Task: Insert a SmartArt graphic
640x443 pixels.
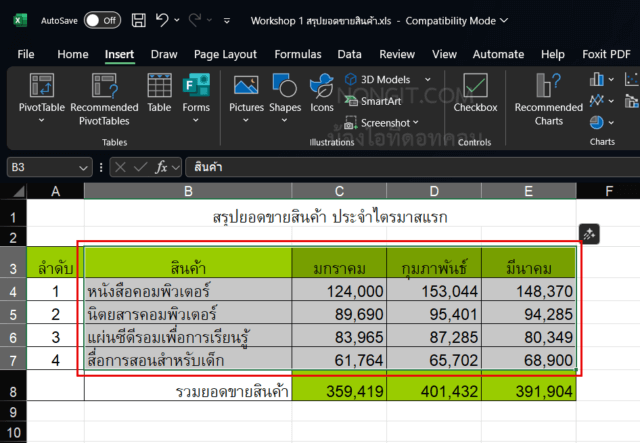Action: pos(373,101)
